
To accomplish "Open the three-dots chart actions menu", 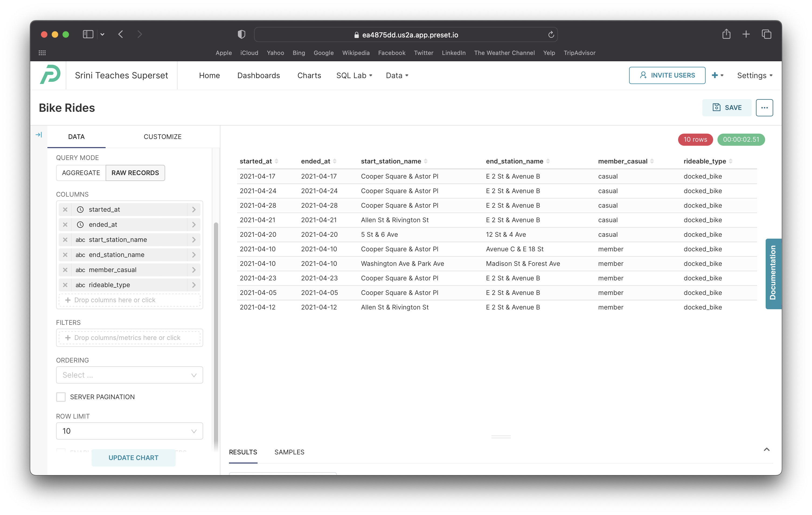I will 764,108.
